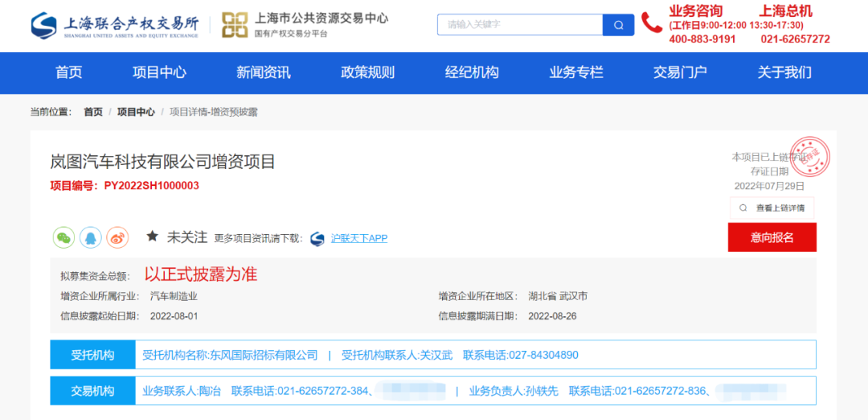Click the hotline number 400-883-9191
Viewport: 868px width, 420px height.
[702, 39]
